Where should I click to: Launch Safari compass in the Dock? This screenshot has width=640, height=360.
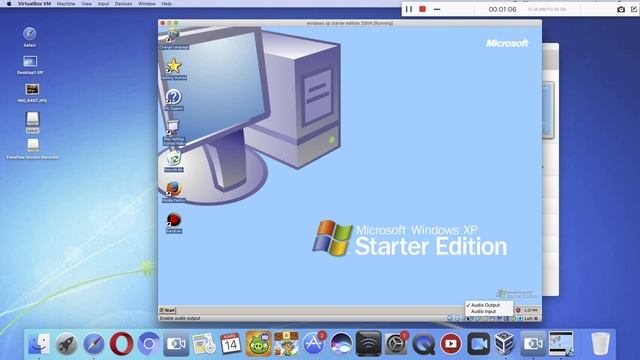94,344
